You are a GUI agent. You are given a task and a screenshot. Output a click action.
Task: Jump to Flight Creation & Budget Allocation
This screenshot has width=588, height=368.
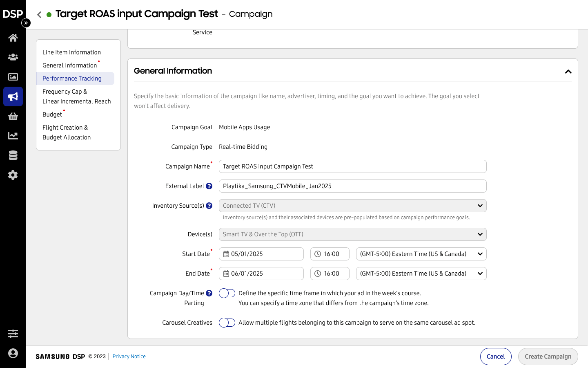pyautogui.click(x=67, y=132)
